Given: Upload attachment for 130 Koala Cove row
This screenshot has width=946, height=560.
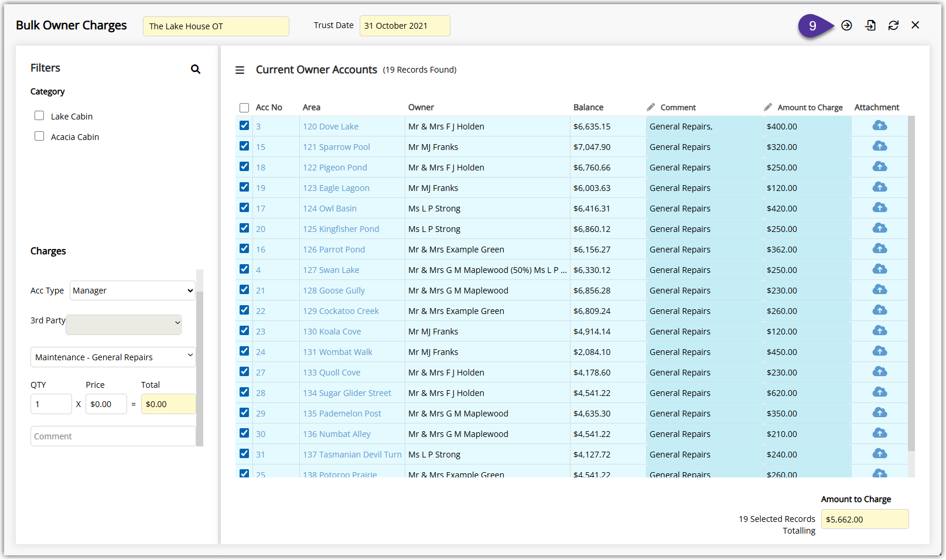Looking at the screenshot, I should (879, 330).
